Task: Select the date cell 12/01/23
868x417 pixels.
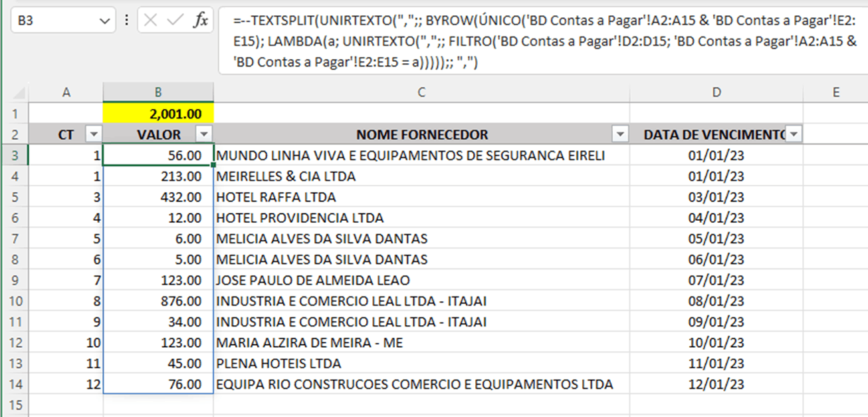Action: pos(716,384)
